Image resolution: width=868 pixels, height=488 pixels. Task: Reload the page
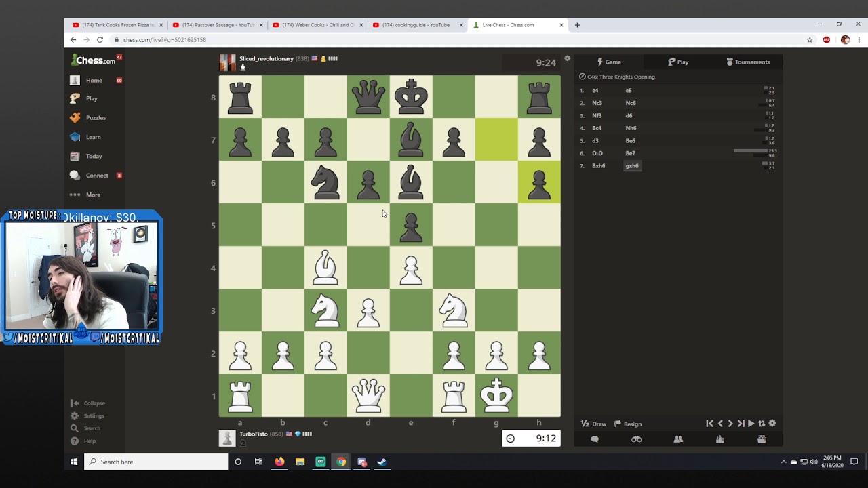(100, 40)
